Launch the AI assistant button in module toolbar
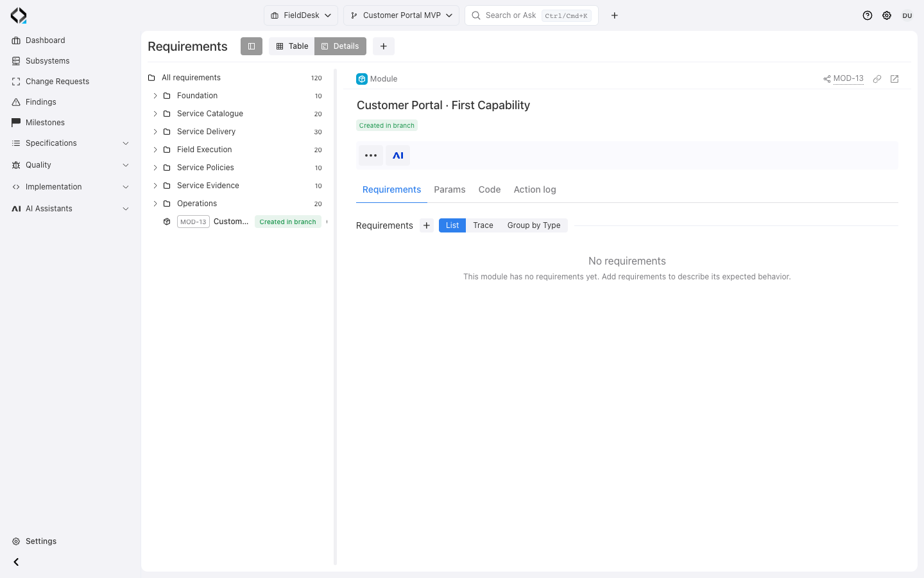Image resolution: width=924 pixels, height=578 pixels. (x=398, y=155)
